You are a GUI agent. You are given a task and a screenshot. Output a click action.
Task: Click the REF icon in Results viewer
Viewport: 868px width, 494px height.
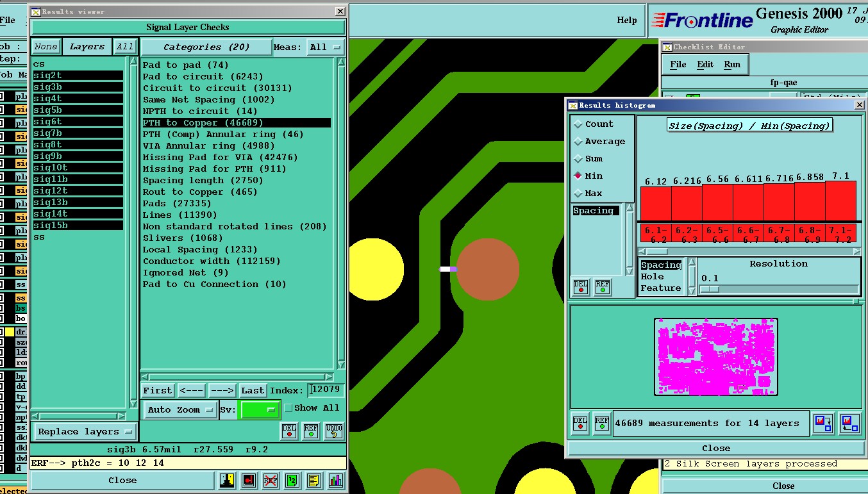point(311,431)
